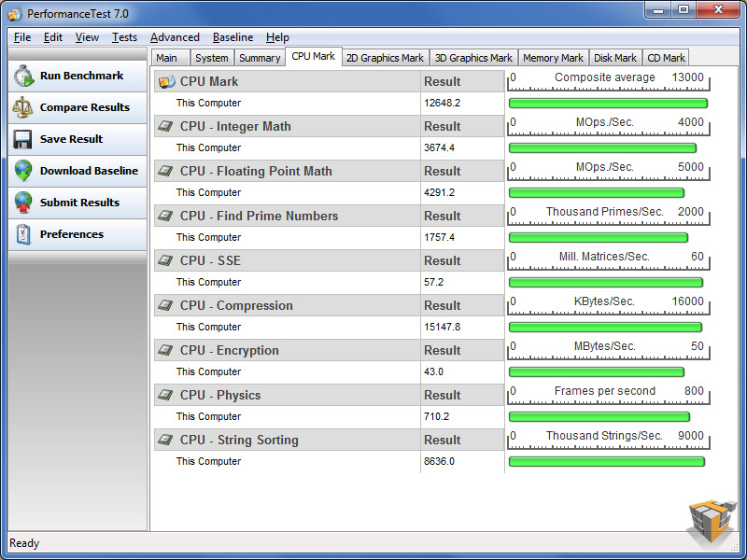Open Preferences by its label
The width and height of the screenshot is (747, 560).
72,234
